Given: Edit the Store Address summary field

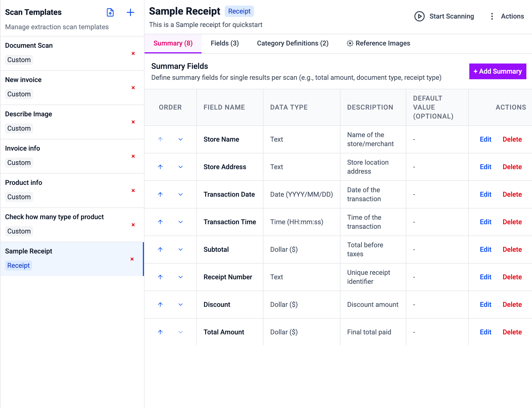Looking at the screenshot, I should pos(485,167).
